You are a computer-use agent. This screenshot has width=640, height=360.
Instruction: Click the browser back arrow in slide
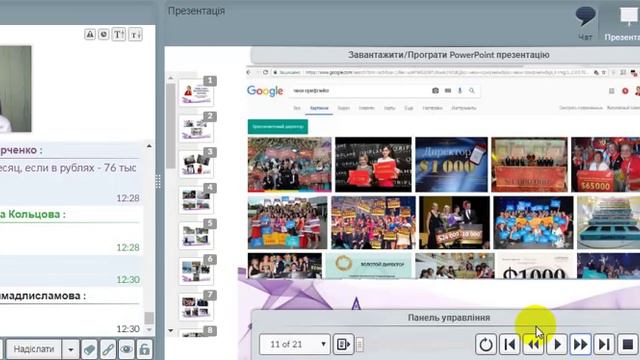pos(249,72)
